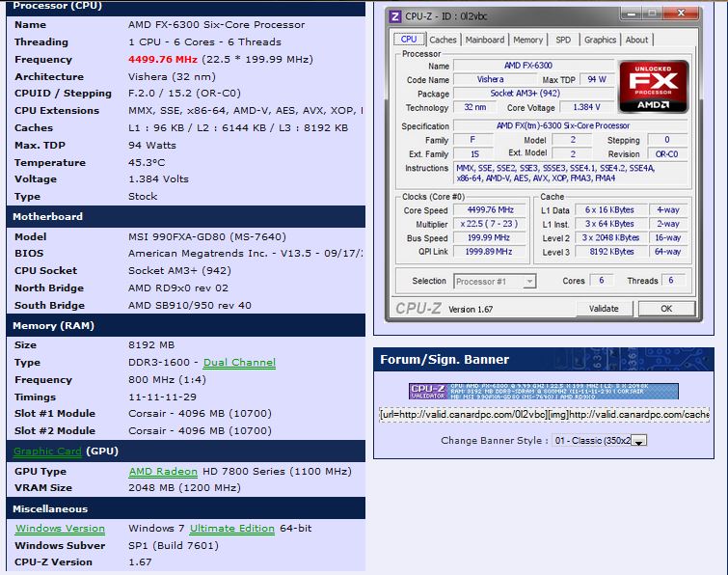Image resolution: width=728 pixels, height=575 pixels.
Task: Click the Miscellaneous section header
Action: (186, 508)
